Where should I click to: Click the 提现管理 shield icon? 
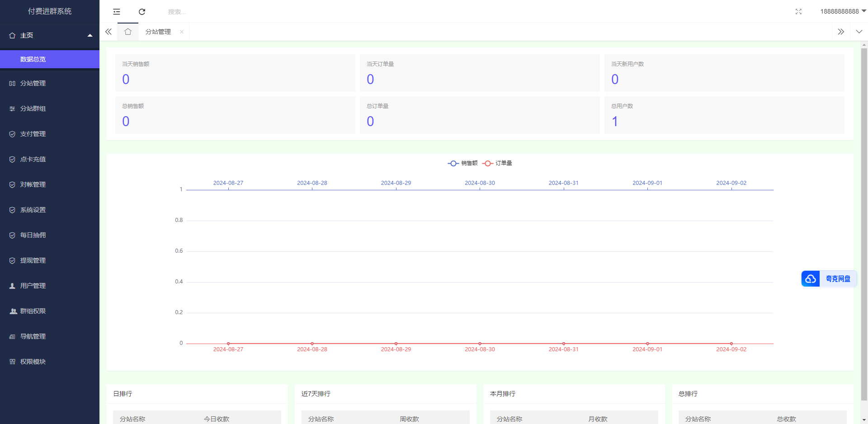pyautogui.click(x=12, y=260)
